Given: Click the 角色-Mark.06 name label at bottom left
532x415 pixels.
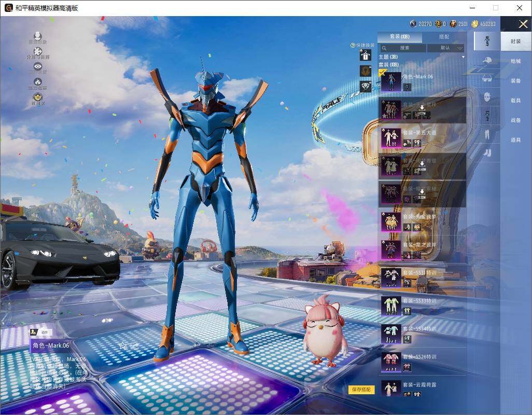Looking at the screenshot, I should pos(51,345).
